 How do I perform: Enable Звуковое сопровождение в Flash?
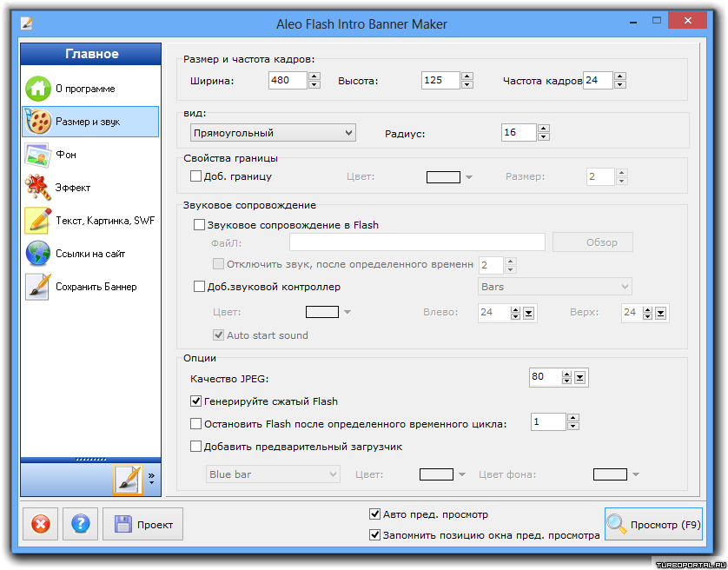click(199, 225)
